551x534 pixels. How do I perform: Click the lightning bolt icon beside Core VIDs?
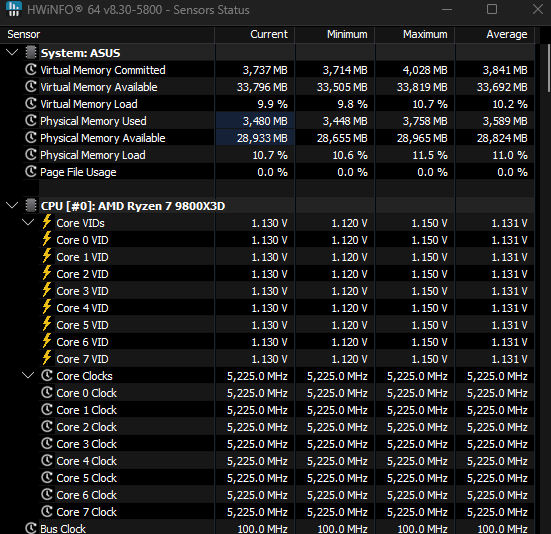pyautogui.click(x=47, y=222)
